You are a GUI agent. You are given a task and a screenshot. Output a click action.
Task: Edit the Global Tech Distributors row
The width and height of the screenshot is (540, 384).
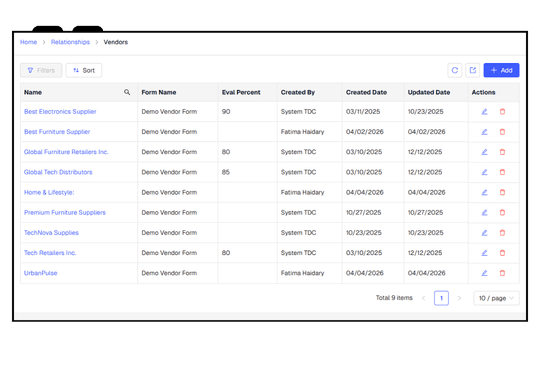(484, 172)
